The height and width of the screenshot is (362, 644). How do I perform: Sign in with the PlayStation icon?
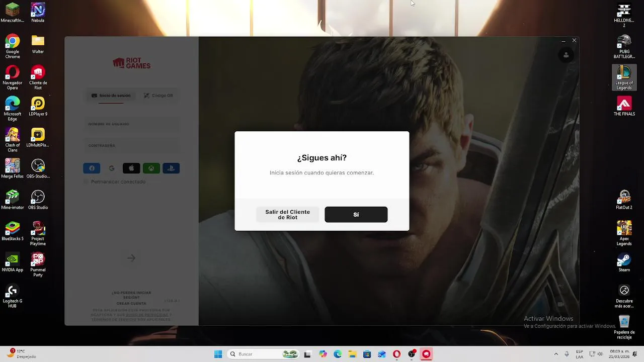click(x=171, y=168)
